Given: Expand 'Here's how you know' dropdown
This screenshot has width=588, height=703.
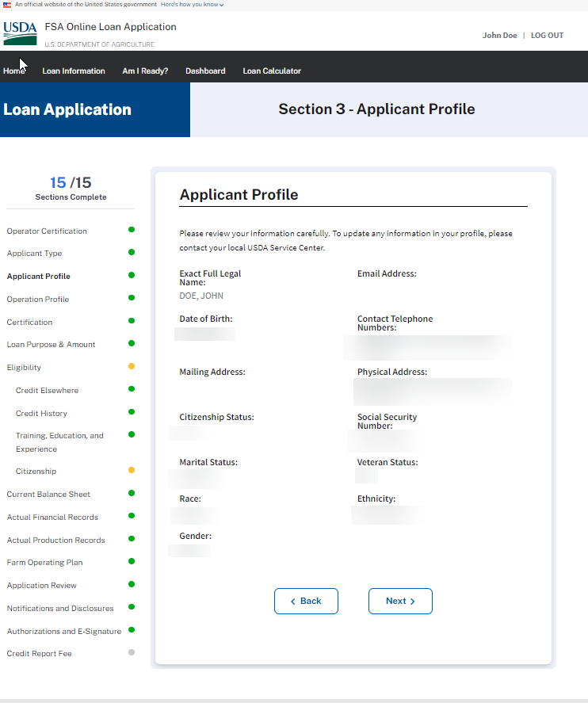Looking at the screenshot, I should click(x=192, y=5).
